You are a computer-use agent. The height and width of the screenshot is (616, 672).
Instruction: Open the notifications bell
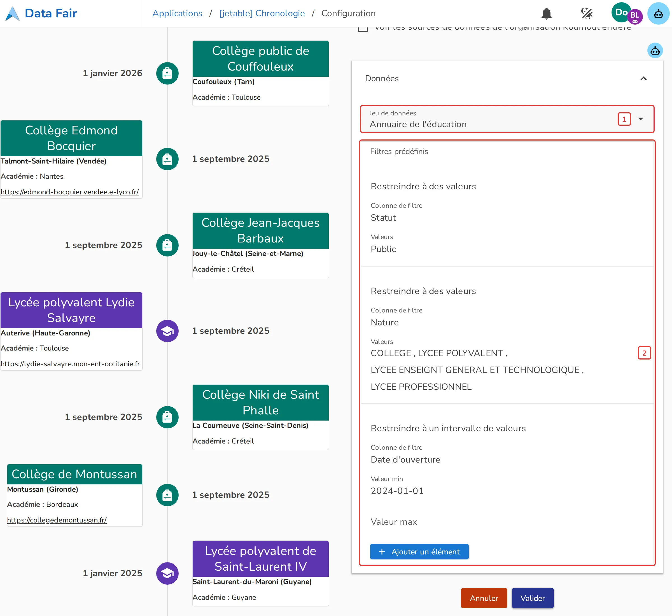[x=546, y=13]
